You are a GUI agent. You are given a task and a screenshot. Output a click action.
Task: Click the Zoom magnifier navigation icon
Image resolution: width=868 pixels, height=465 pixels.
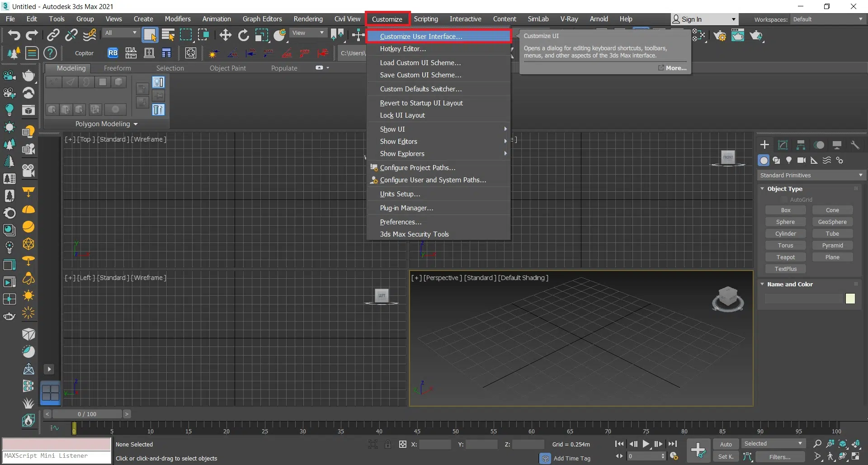click(817, 444)
